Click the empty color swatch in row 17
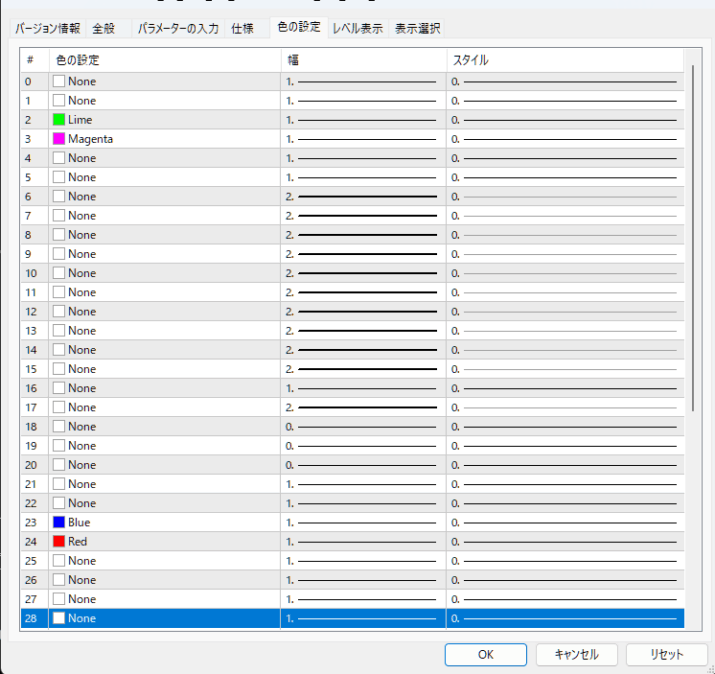The height and width of the screenshot is (674, 715). point(59,407)
